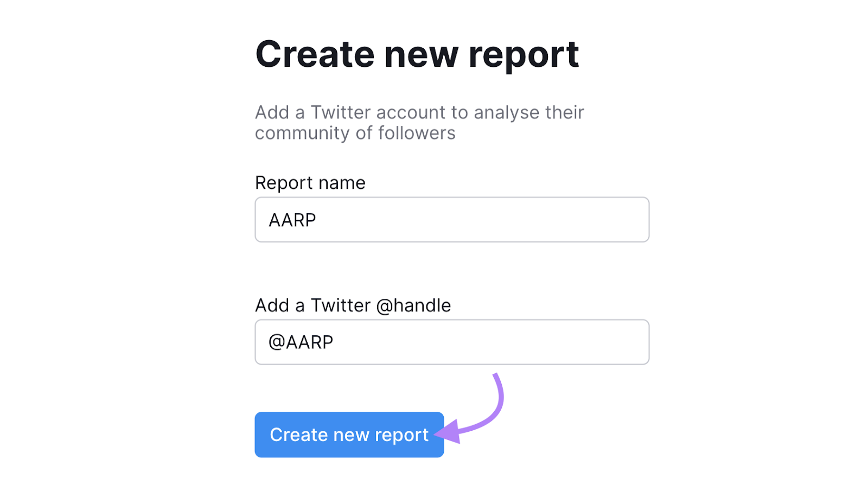Click the word "report" in the page heading
This screenshot has height=498, width=868.
[x=524, y=54]
